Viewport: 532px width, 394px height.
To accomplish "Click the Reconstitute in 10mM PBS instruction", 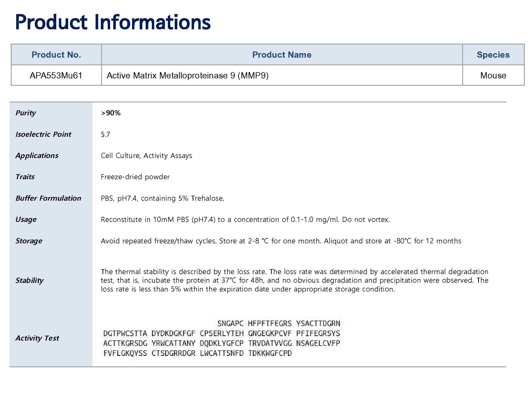I will tap(245, 220).
